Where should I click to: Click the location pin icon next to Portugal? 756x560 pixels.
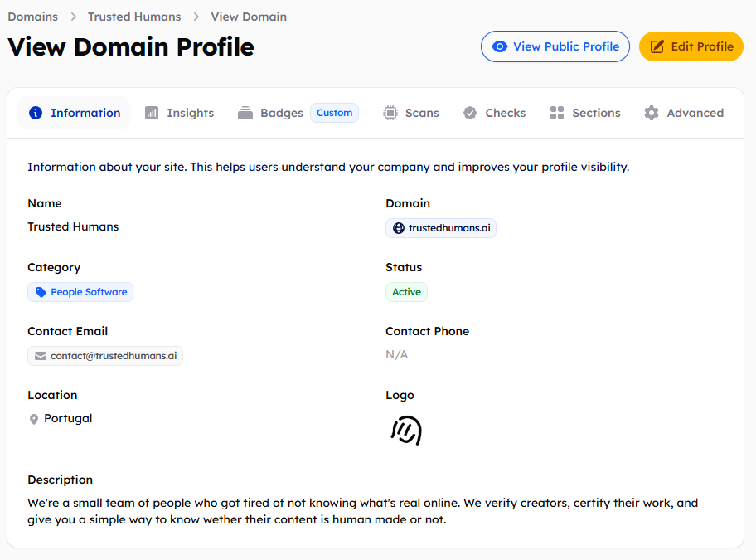(32, 418)
